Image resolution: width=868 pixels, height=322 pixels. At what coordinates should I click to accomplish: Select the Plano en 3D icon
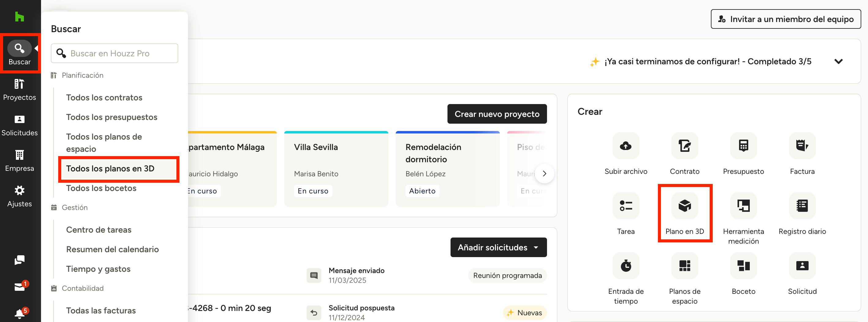684,206
